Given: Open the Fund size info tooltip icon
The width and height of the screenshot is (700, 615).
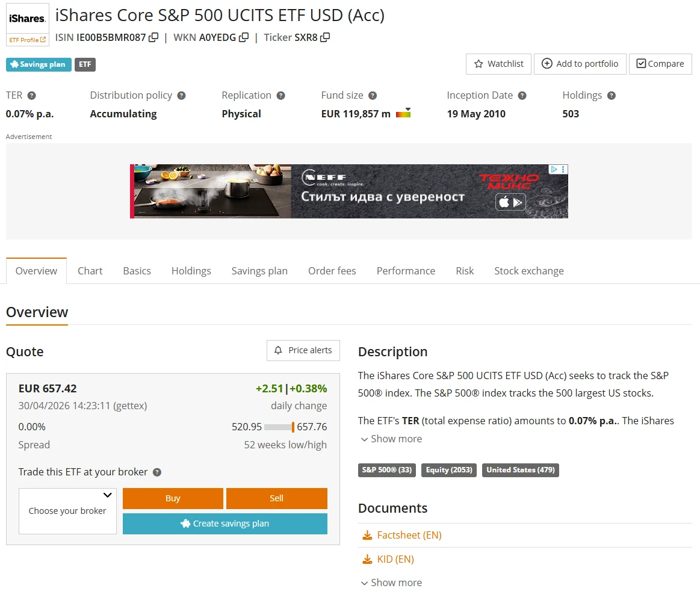Looking at the screenshot, I should [x=373, y=96].
